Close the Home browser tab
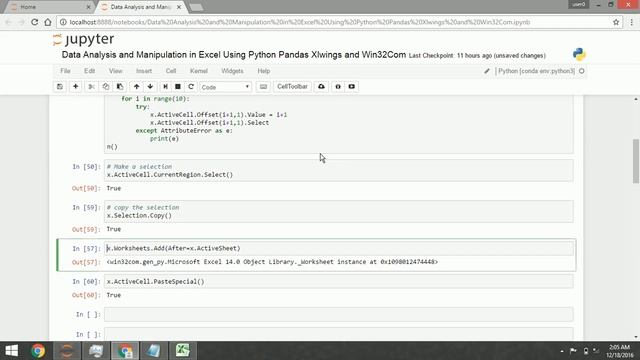640x360 pixels. point(88,7)
